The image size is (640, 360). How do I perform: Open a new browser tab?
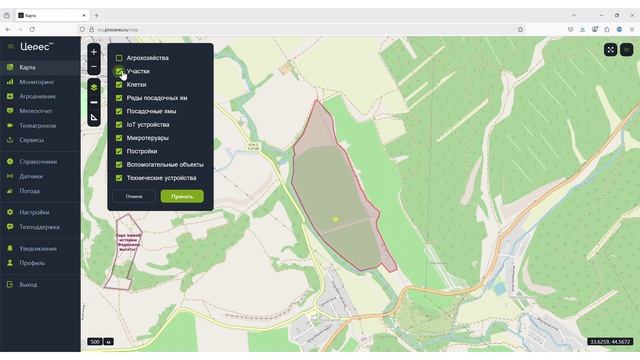(x=97, y=16)
